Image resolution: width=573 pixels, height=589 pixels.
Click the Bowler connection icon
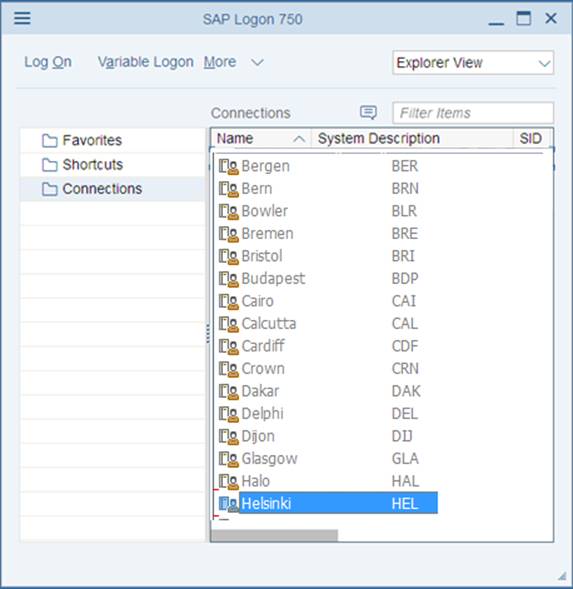point(228,211)
